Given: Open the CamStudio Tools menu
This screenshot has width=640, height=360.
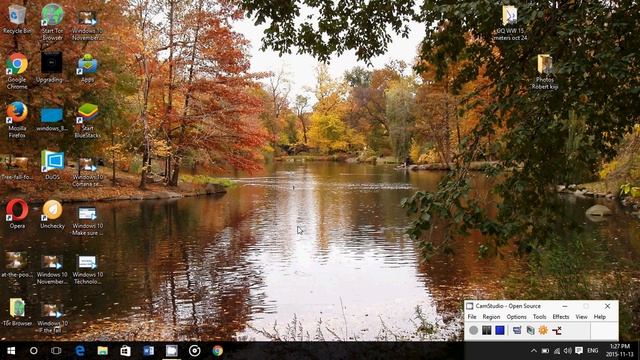Looking at the screenshot, I should [x=539, y=317].
